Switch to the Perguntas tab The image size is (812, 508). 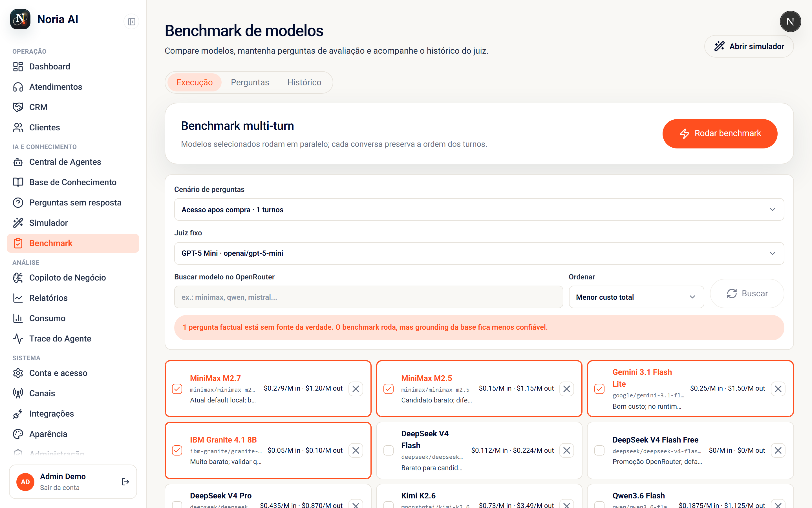point(250,82)
